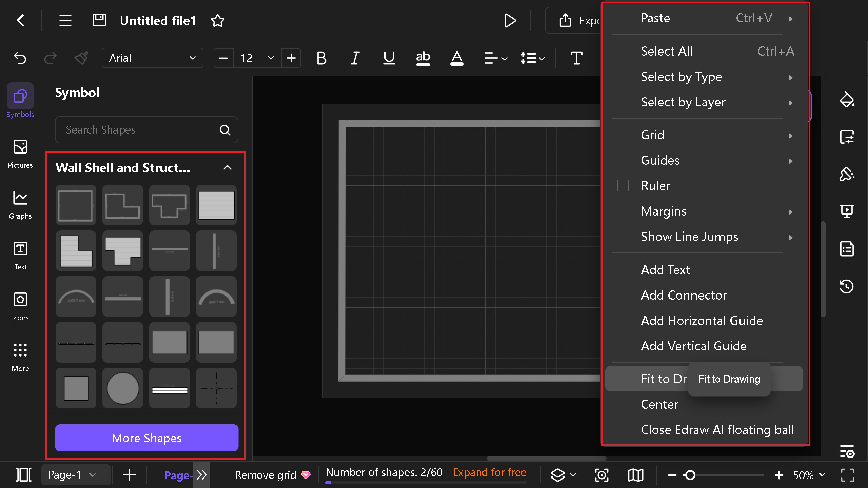
Task: Increase font size with plus button
Action: (291, 58)
